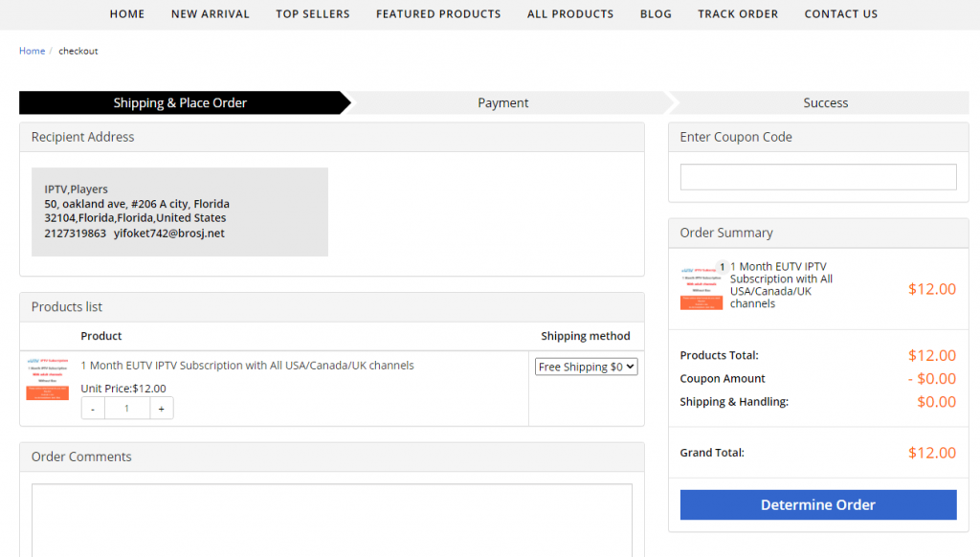Click the 32104,Florida,Florida,United States line
The width and height of the screenshot is (980, 557).
135,218
